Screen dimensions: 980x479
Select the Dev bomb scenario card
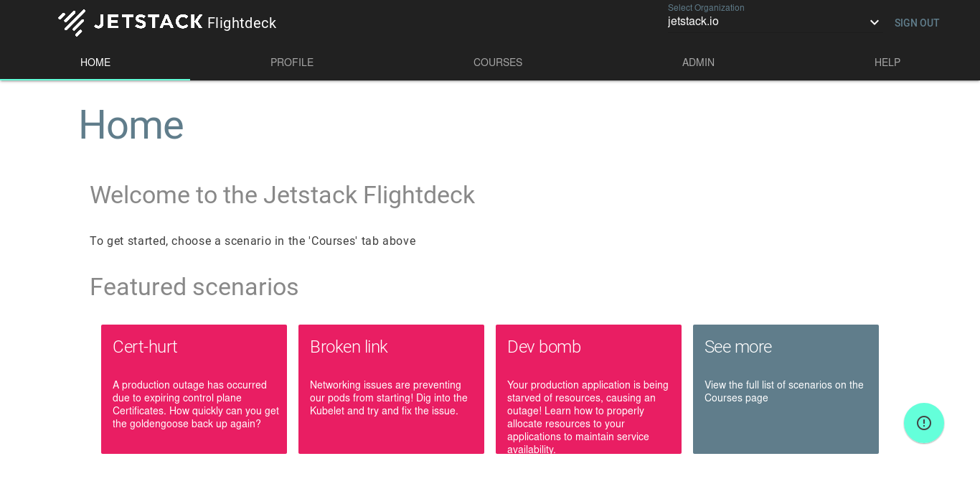pyautogui.click(x=588, y=389)
